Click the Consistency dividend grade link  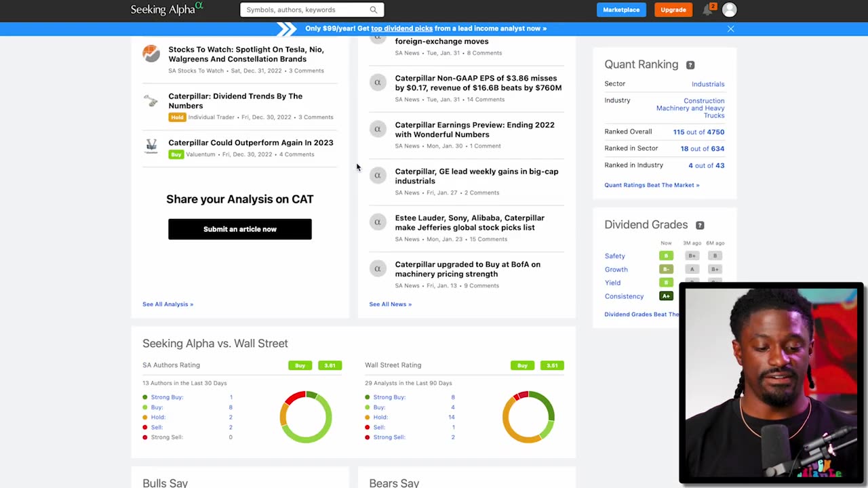[x=624, y=296]
